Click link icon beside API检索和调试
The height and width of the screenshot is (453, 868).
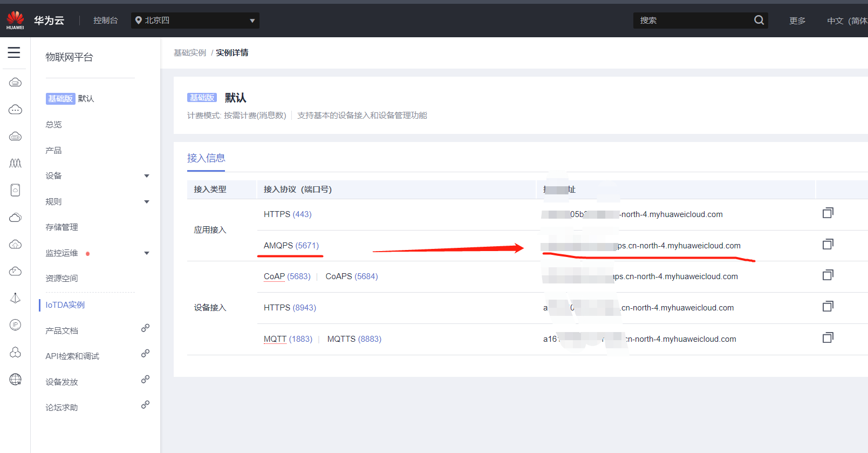click(145, 353)
